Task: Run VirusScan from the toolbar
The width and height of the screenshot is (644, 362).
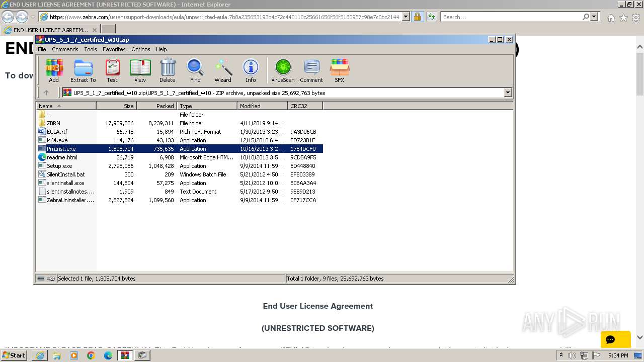Action: click(283, 70)
